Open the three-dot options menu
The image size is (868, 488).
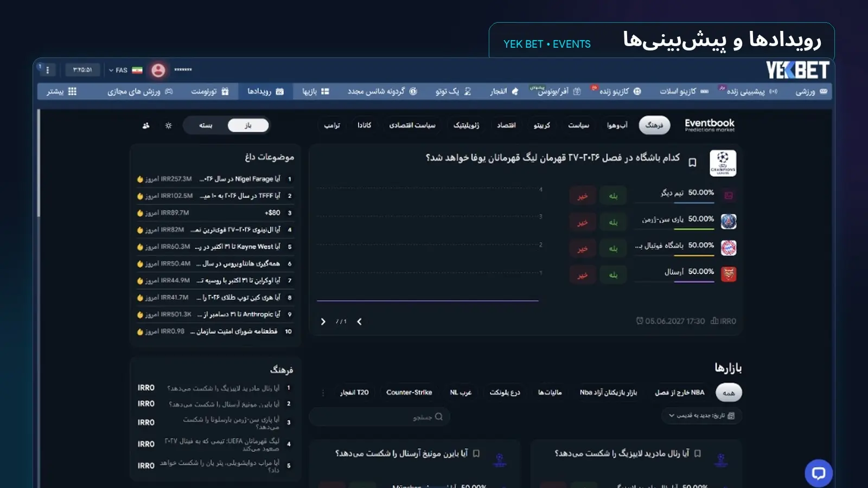48,70
